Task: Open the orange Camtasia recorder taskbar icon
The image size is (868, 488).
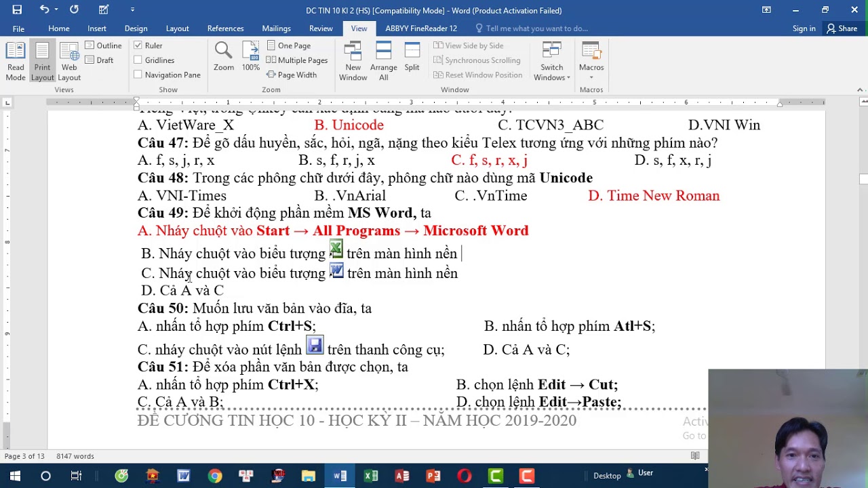Action: 527,476
